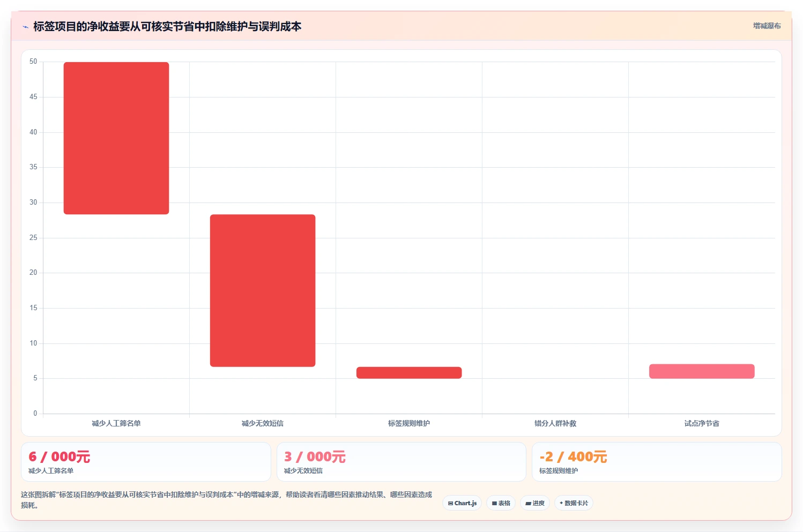Click the 试点净节省 x-axis label
This screenshot has height=532, width=803.
(702, 423)
